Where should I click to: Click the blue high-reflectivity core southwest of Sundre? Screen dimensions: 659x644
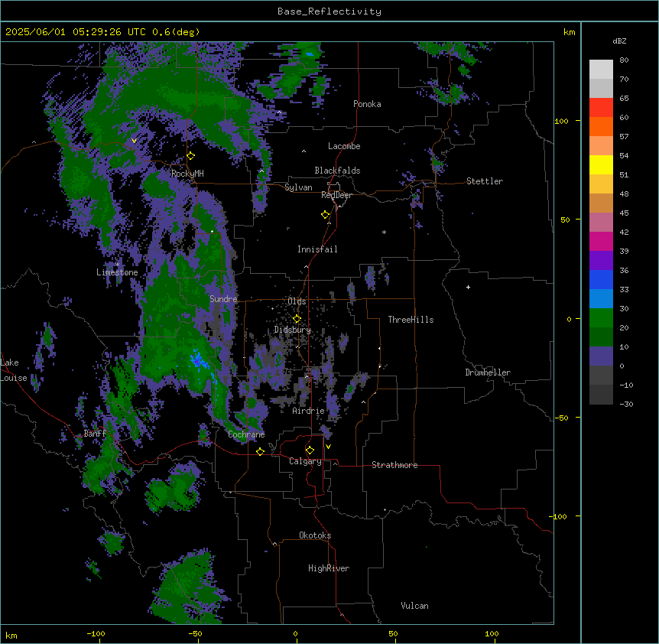(196, 360)
